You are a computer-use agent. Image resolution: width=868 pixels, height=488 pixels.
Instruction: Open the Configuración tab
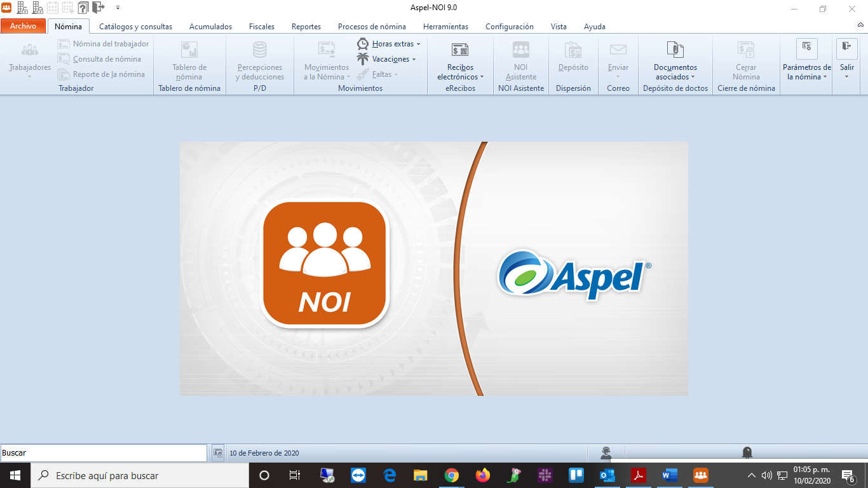click(x=510, y=27)
